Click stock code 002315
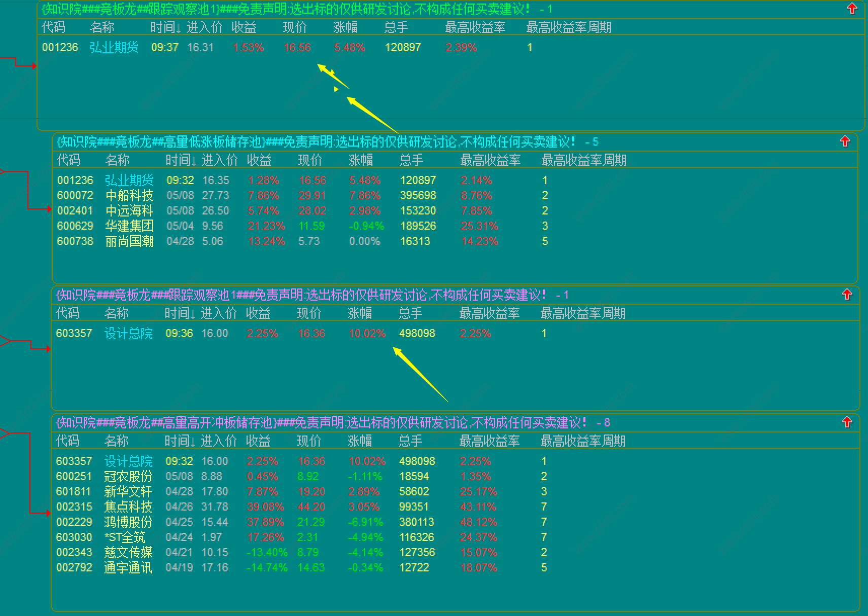 [x=74, y=507]
